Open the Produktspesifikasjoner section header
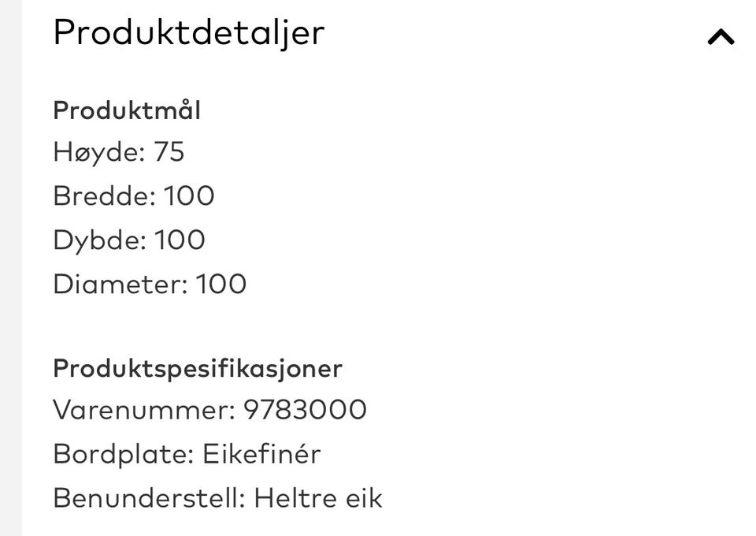 click(197, 367)
